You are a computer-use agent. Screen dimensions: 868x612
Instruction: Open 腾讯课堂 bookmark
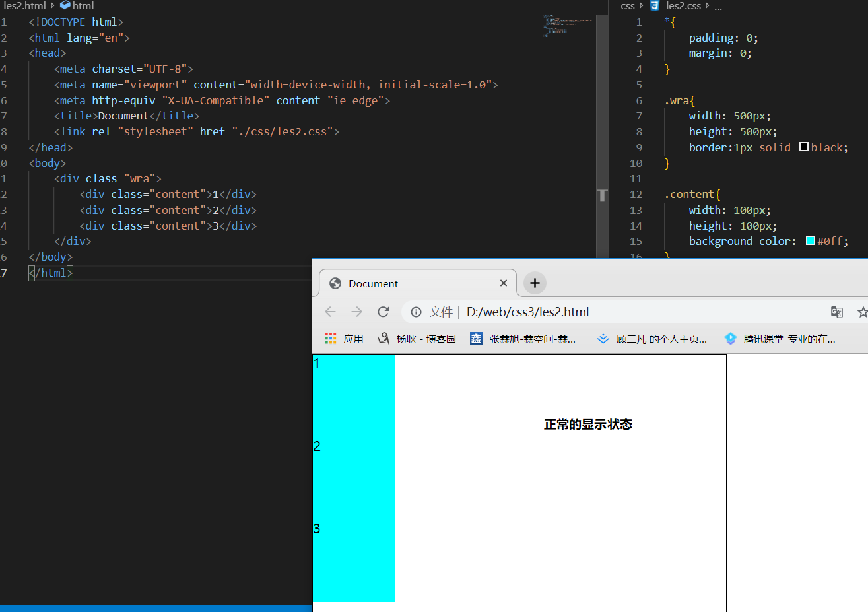point(780,339)
